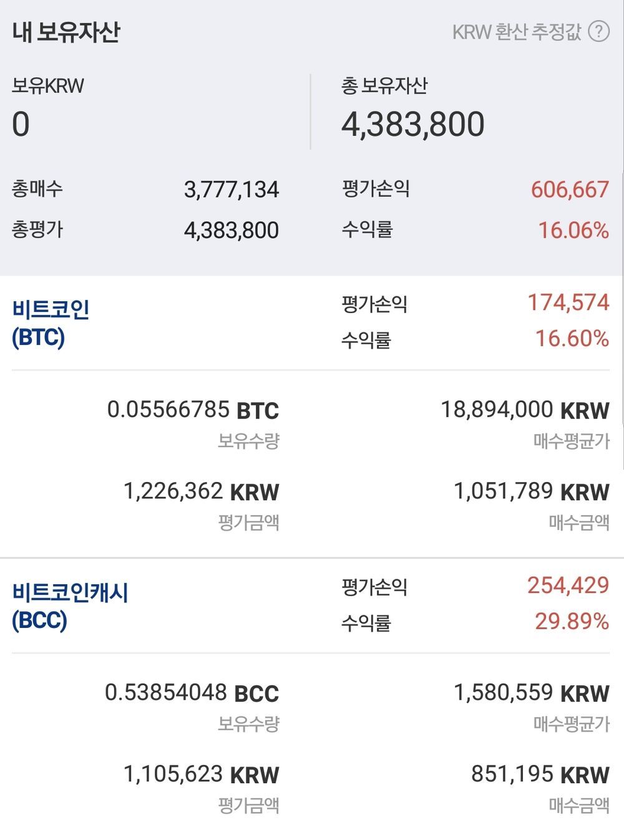624x840 pixels.
Task: Click the 내 보유자산 heading
Action: pyautogui.click(x=66, y=32)
